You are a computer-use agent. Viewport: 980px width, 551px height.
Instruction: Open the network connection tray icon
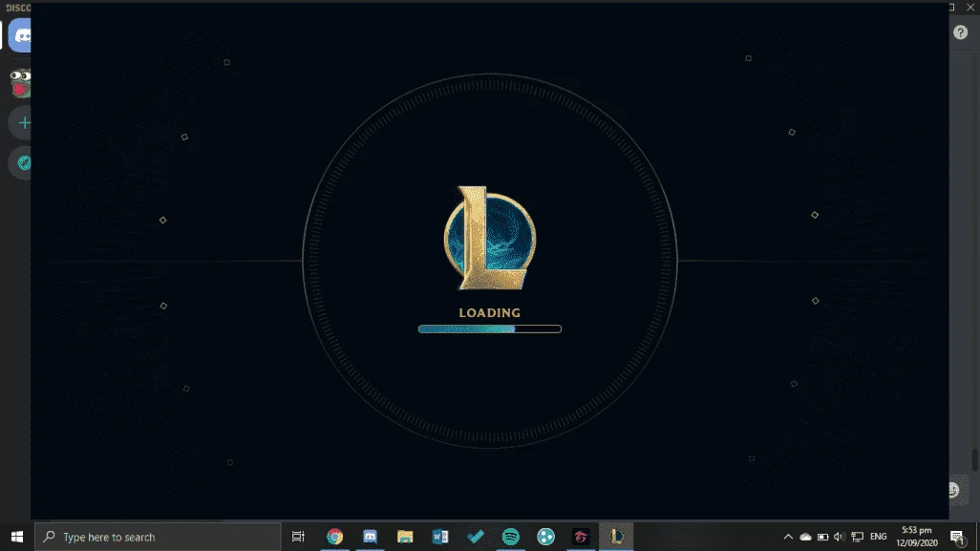point(858,537)
